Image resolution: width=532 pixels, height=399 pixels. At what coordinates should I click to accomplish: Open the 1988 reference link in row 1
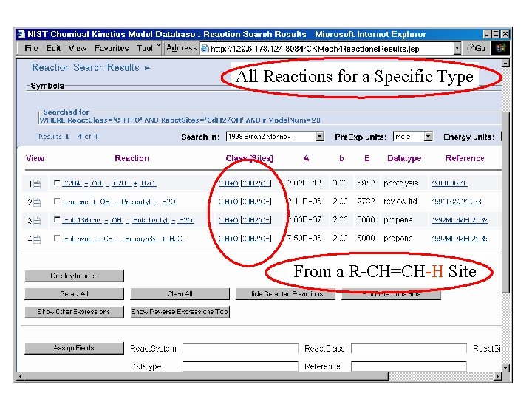click(449, 183)
